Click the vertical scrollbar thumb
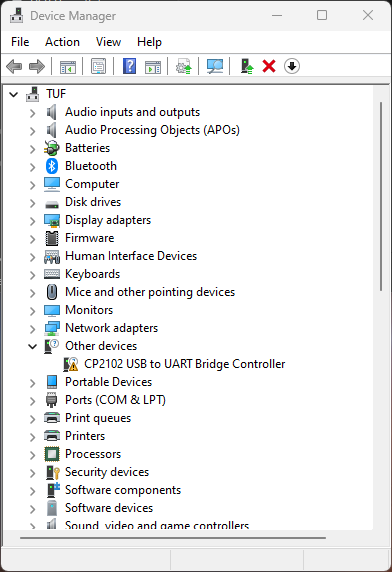The height and width of the screenshot is (572, 392). pos(381,196)
